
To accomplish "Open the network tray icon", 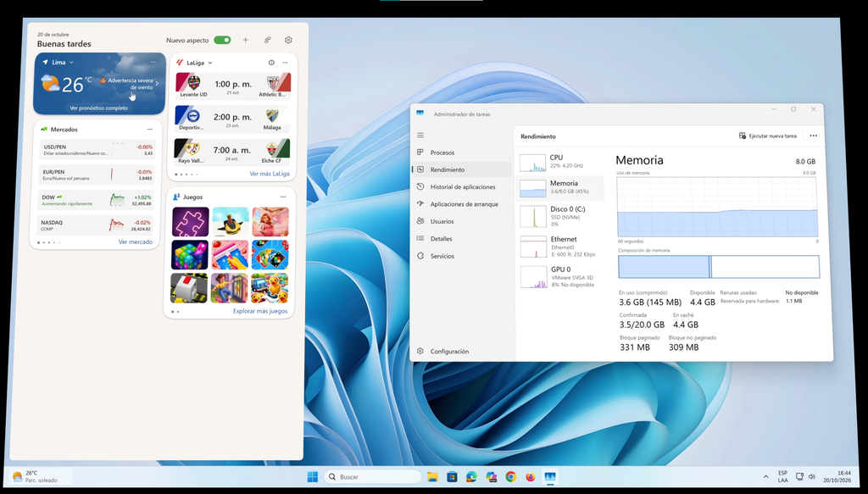I will point(799,476).
